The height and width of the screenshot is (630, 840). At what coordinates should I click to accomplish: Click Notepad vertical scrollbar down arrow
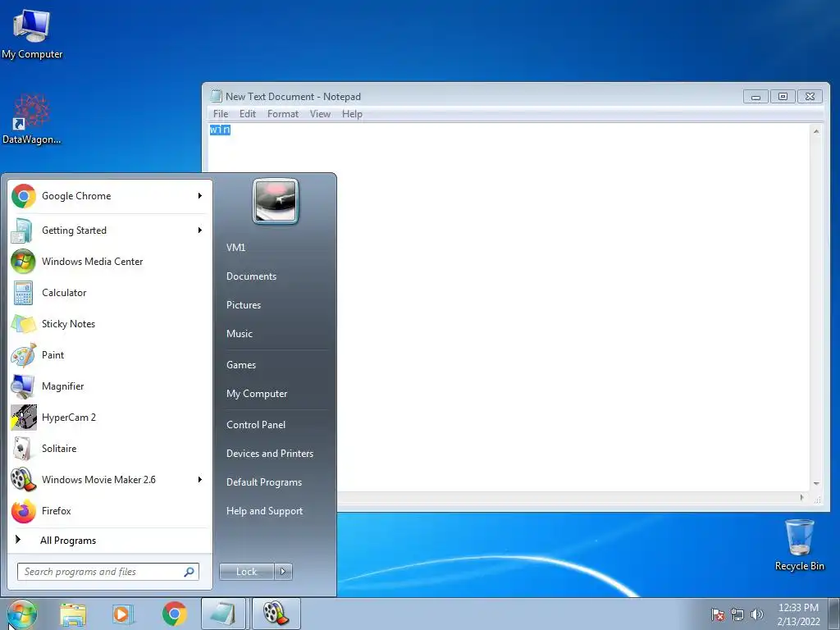pos(816,484)
